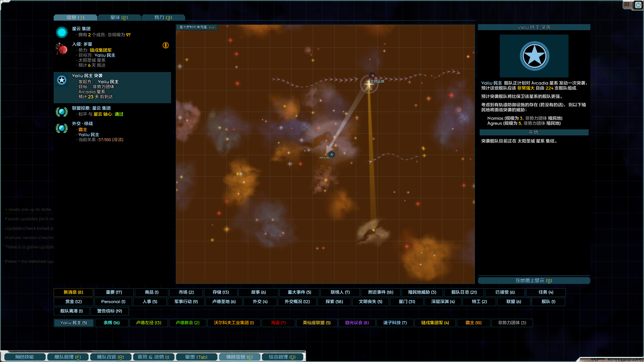Viewport: 644px width, 362px height.
Task: Toggle the Vallu 民主 (5) faction filter
Action: [73, 323]
